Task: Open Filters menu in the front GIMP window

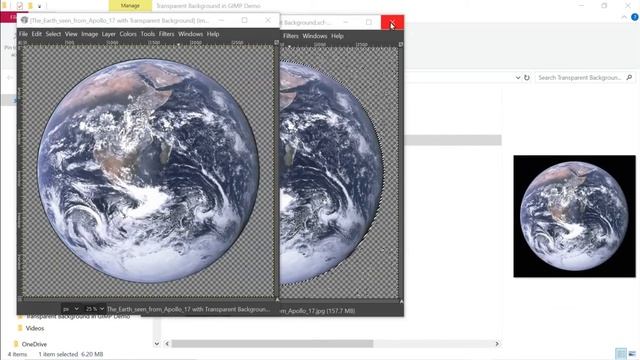Action: [167, 34]
